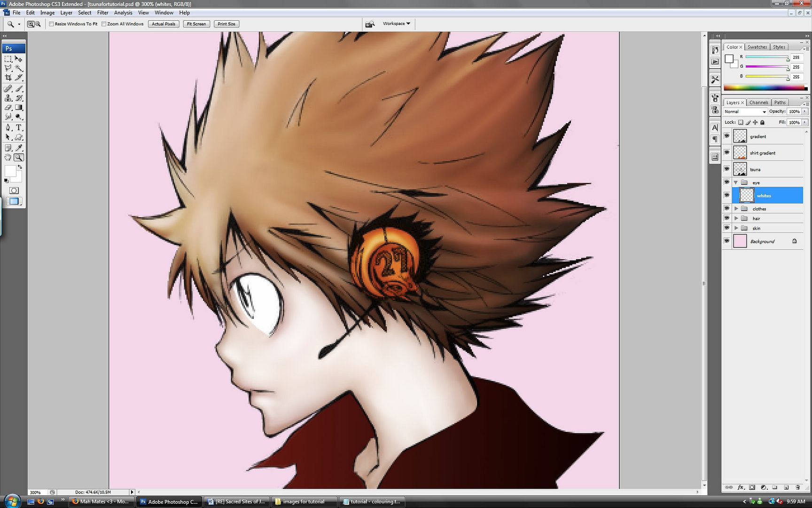Open the Fill slider arrow
The width and height of the screenshot is (812, 508).
(804, 122)
